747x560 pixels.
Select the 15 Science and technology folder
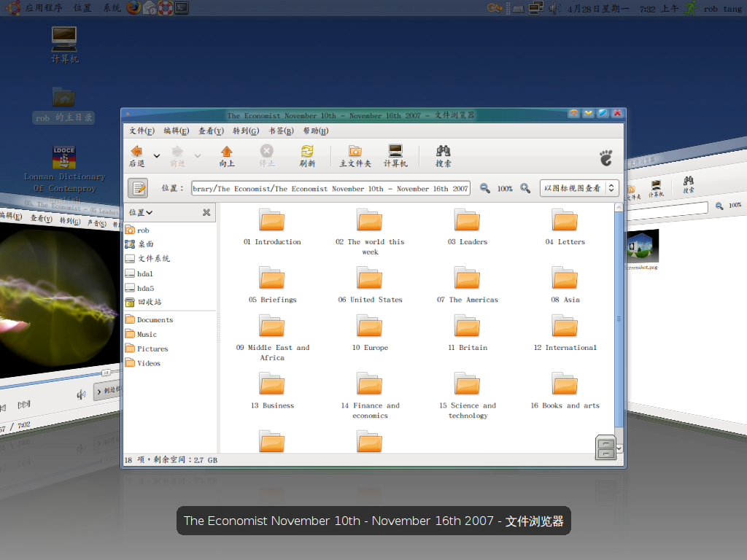pyautogui.click(x=468, y=396)
